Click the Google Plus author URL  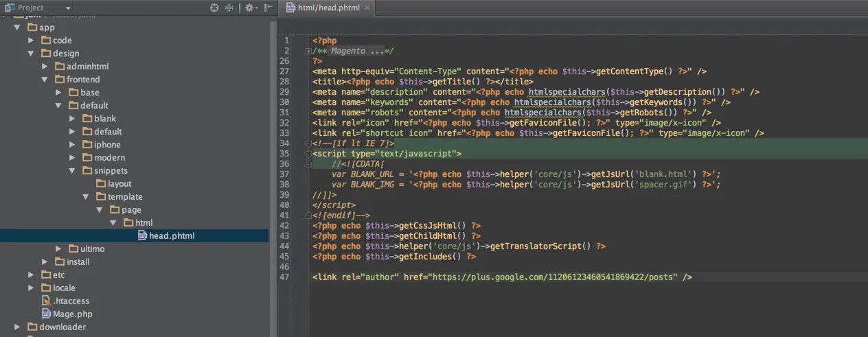(x=554, y=277)
